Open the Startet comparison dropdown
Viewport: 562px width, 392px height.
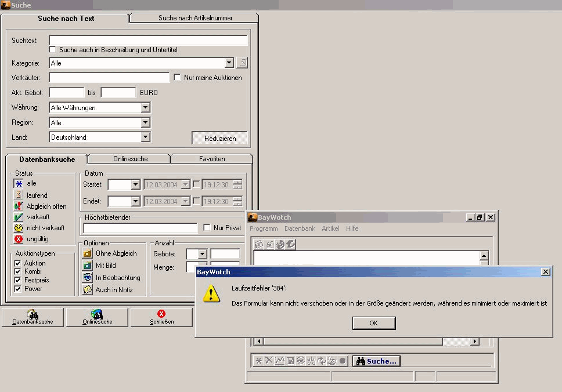pos(135,184)
